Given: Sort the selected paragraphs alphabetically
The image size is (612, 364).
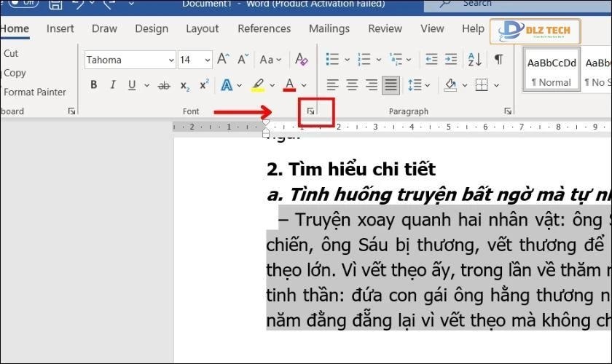Looking at the screenshot, I should coord(476,60).
